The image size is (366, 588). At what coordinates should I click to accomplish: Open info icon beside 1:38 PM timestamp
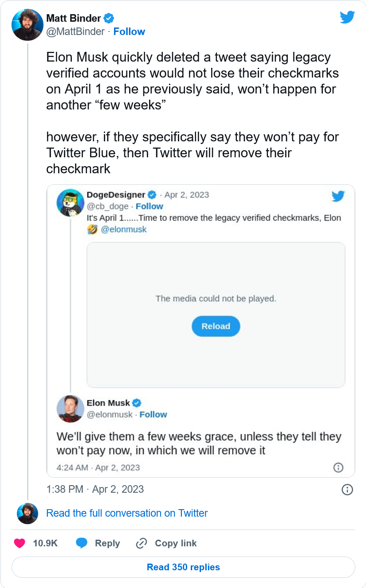click(x=347, y=489)
